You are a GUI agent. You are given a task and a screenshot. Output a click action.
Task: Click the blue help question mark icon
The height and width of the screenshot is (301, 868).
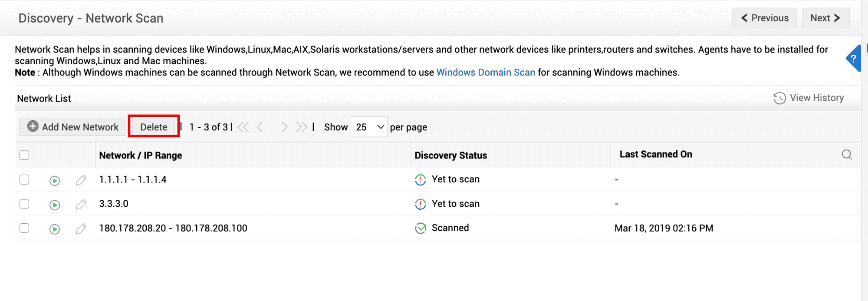[x=854, y=58]
